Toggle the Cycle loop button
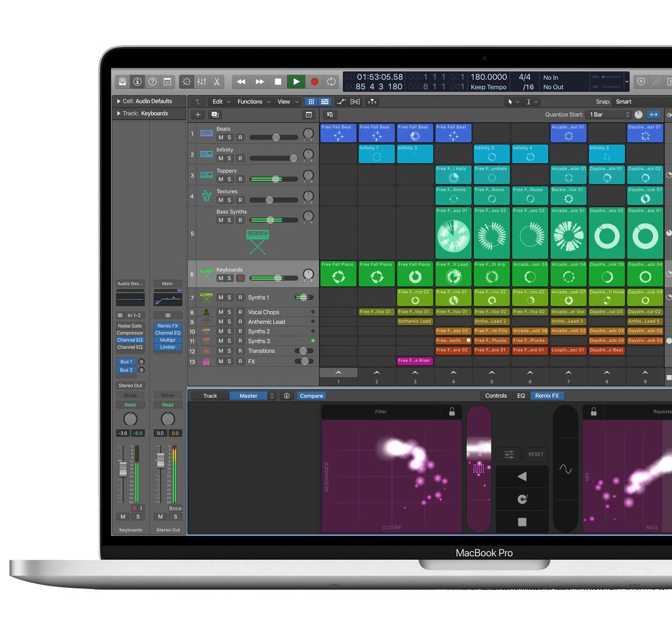672x642 pixels. [x=331, y=82]
